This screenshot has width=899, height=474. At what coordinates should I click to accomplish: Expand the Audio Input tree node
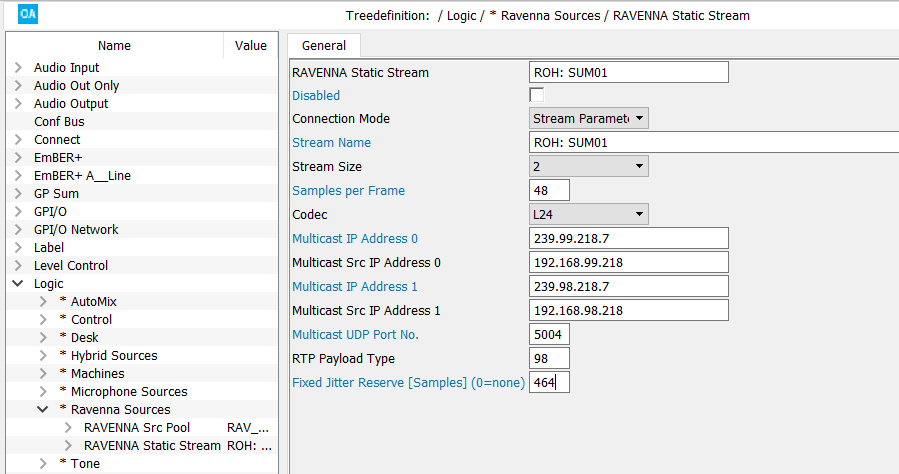pyautogui.click(x=18, y=68)
